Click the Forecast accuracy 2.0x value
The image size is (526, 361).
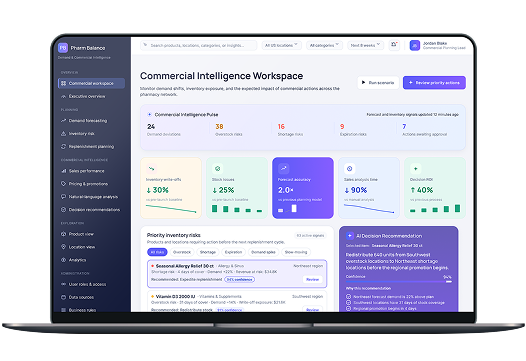pyautogui.click(x=285, y=190)
